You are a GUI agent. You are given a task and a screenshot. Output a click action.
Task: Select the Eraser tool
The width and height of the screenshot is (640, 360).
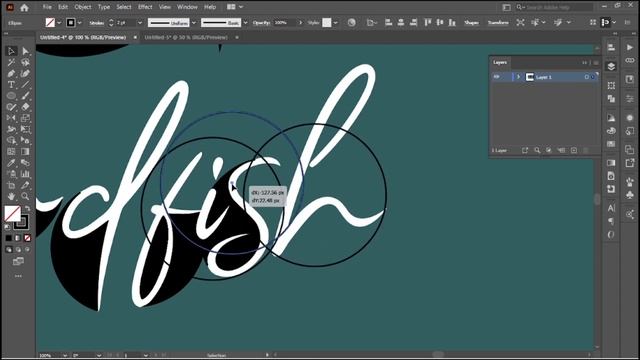(x=25, y=107)
